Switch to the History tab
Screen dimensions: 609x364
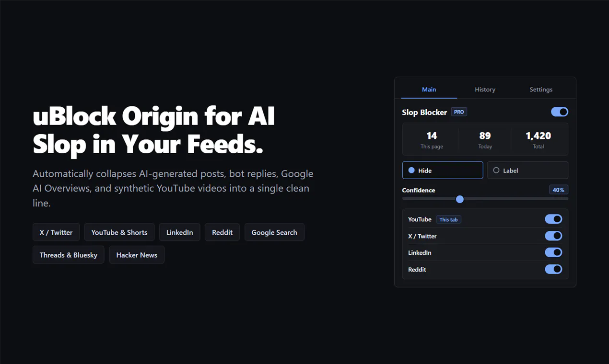tap(485, 90)
